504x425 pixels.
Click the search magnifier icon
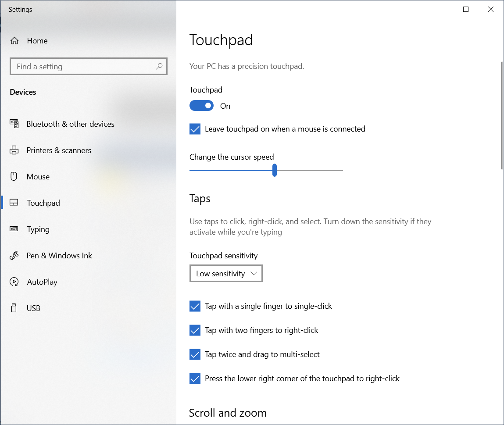(x=159, y=66)
